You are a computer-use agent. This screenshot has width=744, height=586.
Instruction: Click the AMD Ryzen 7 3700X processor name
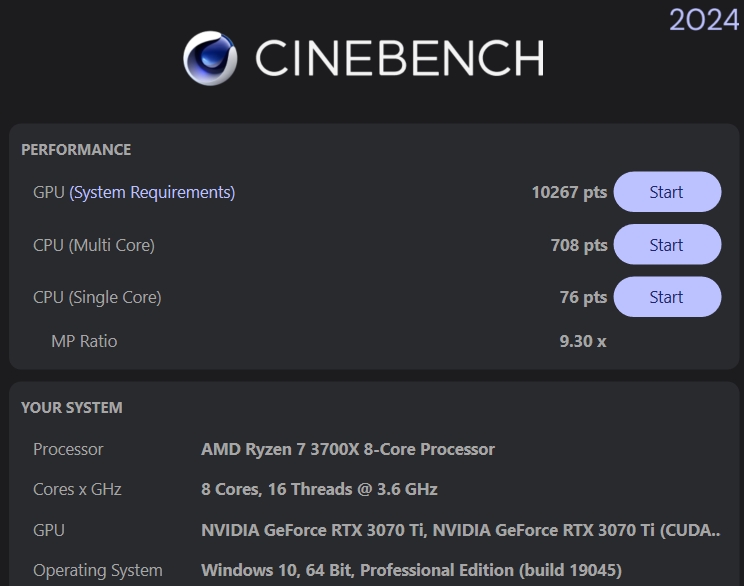pyautogui.click(x=348, y=449)
